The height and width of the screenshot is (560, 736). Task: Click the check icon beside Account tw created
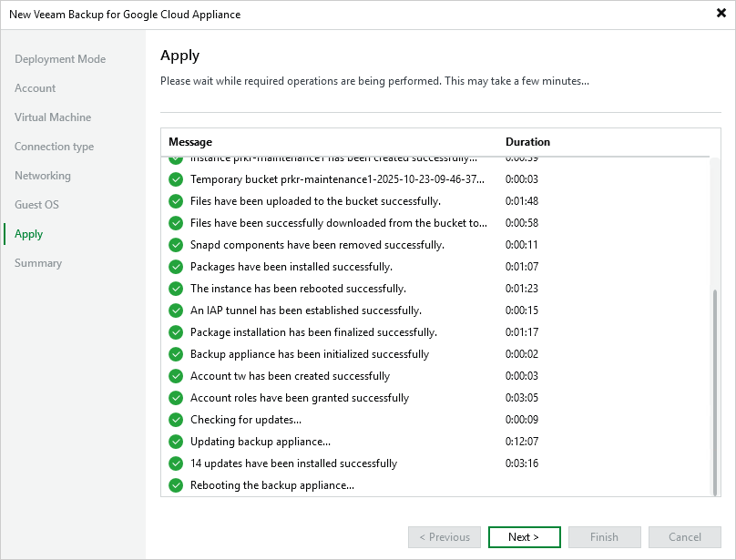coord(176,376)
